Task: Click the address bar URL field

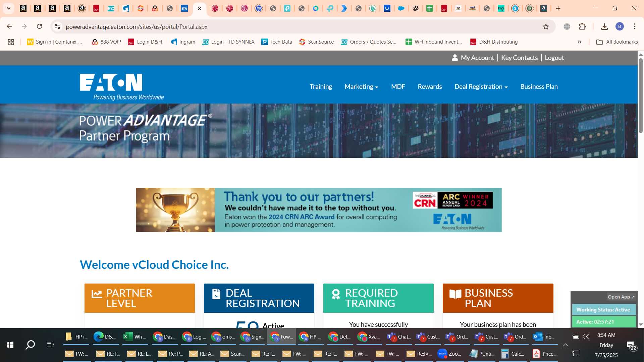Action: 302,26
